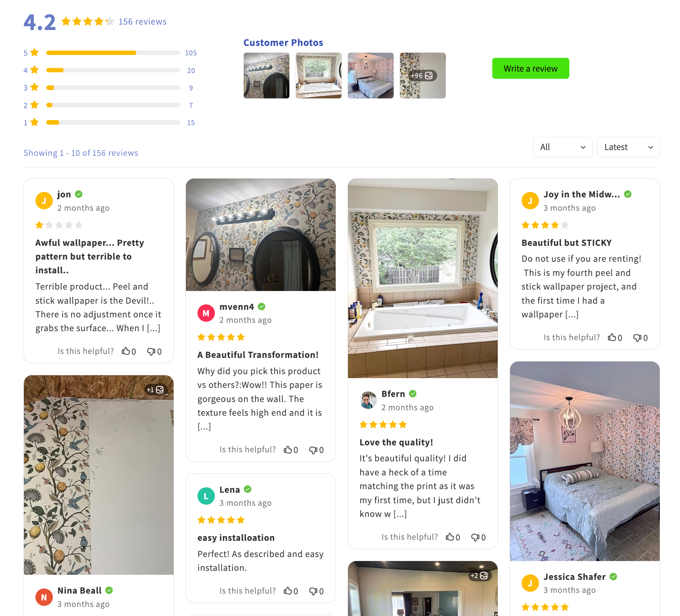The width and height of the screenshot is (680, 616).
Task: Open Bfern's bathtub window photo
Action: point(423,278)
